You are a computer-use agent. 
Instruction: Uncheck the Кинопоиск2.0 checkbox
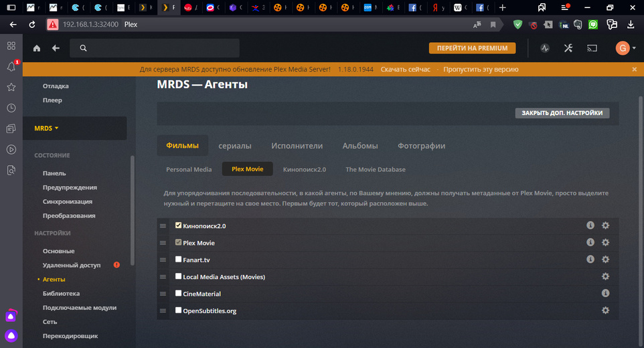coord(178,225)
